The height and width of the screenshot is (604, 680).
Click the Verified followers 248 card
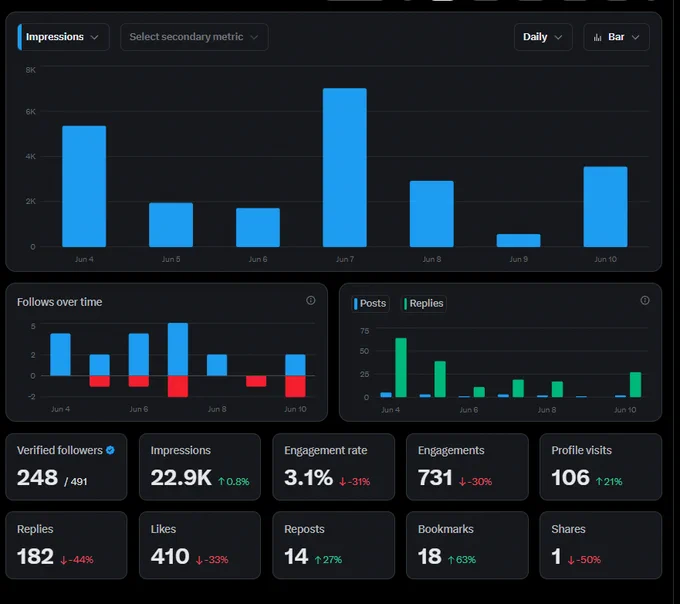point(66,467)
